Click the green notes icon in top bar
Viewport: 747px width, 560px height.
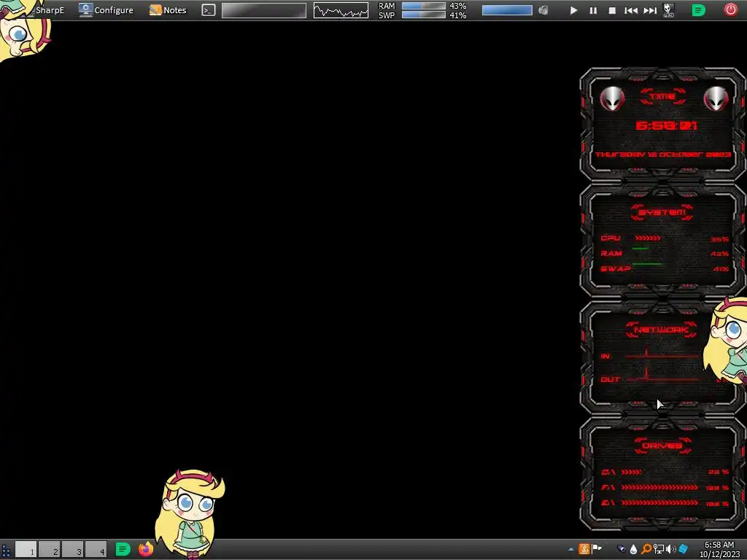click(698, 10)
